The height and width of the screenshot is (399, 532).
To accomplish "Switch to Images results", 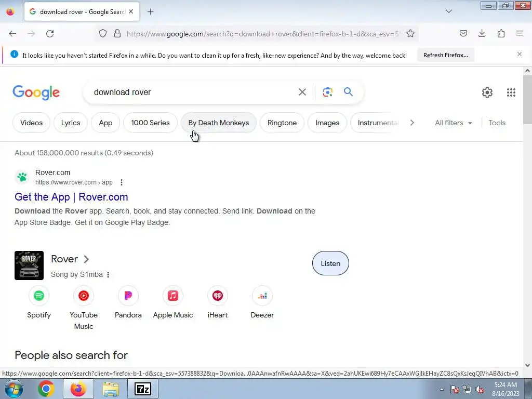I will click(327, 123).
